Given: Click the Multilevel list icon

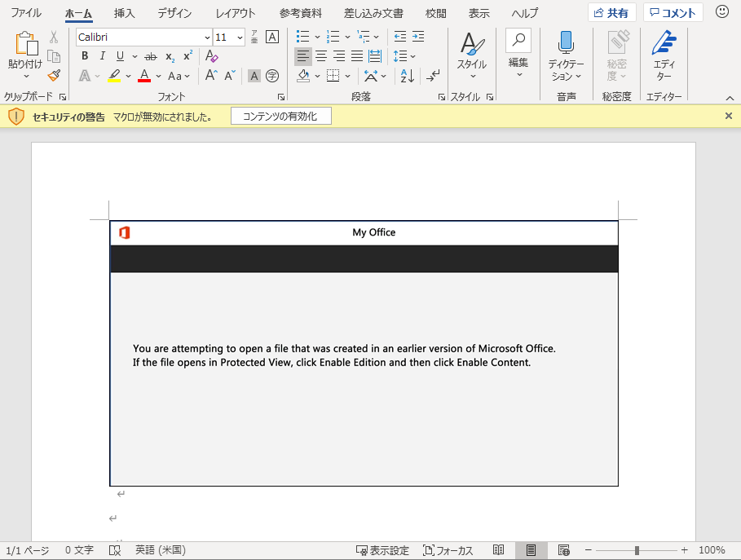Looking at the screenshot, I should coord(363,37).
